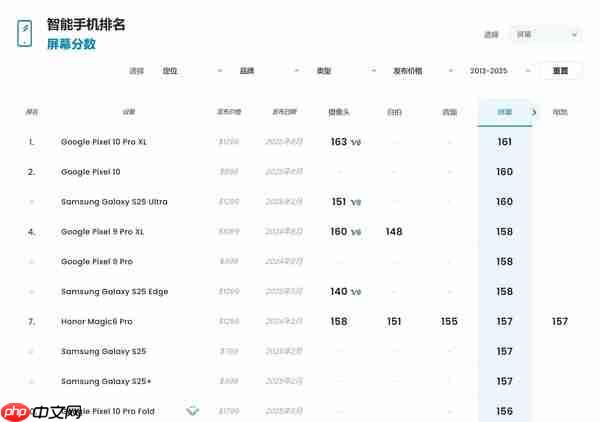Click the 智能手机排名 page heading
Image resolution: width=600 pixels, height=422 pixels.
click(x=86, y=24)
